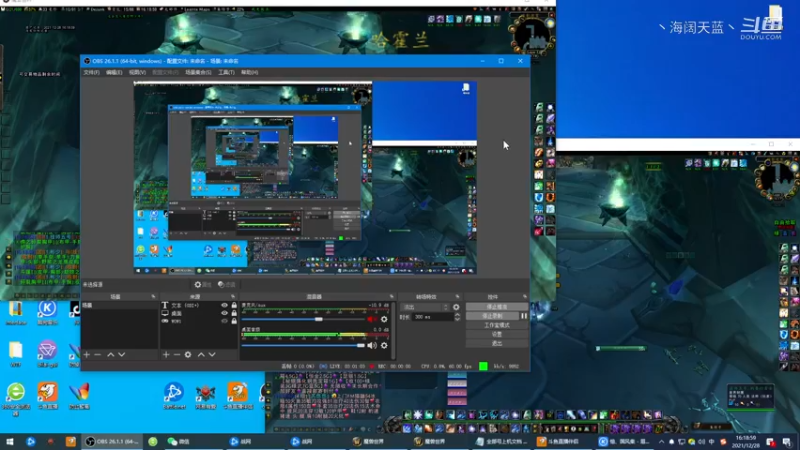The image size is (800, 450).
Task: Move source down in Sources panel
Action: click(x=212, y=355)
